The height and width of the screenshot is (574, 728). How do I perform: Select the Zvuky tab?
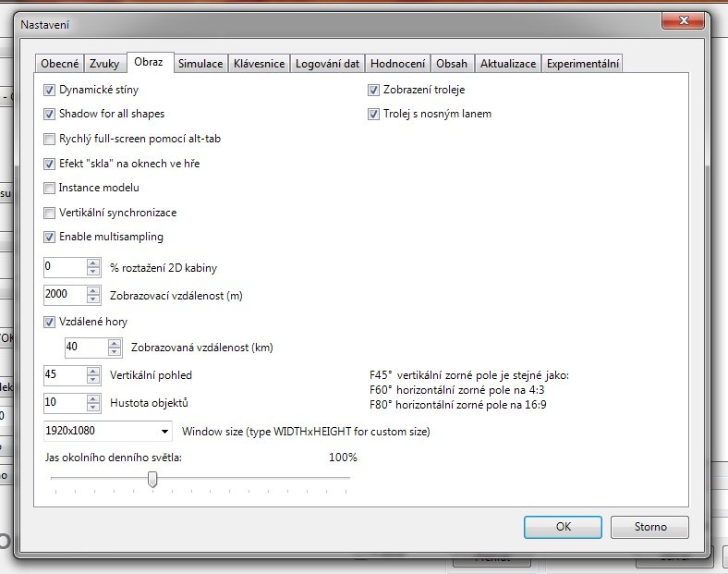pyautogui.click(x=105, y=64)
